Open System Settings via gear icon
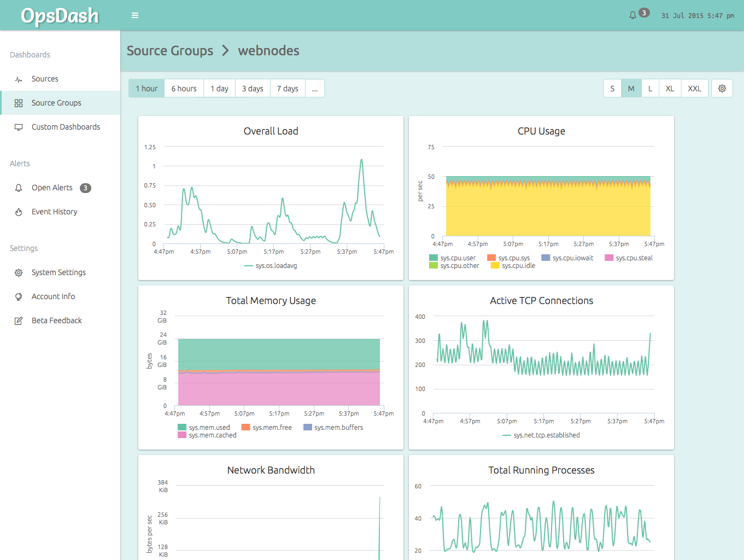This screenshot has height=560, width=744. pos(19,272)
